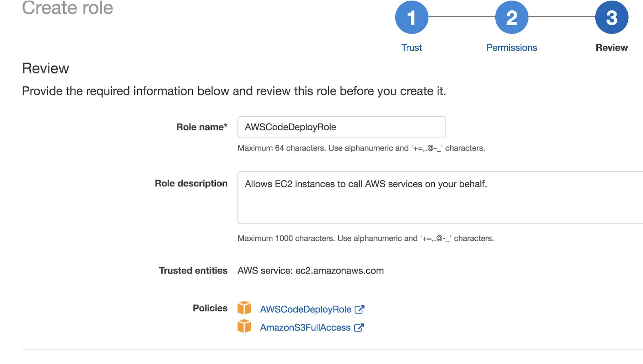Click the step 3 circle icon

tap(612, 17)
